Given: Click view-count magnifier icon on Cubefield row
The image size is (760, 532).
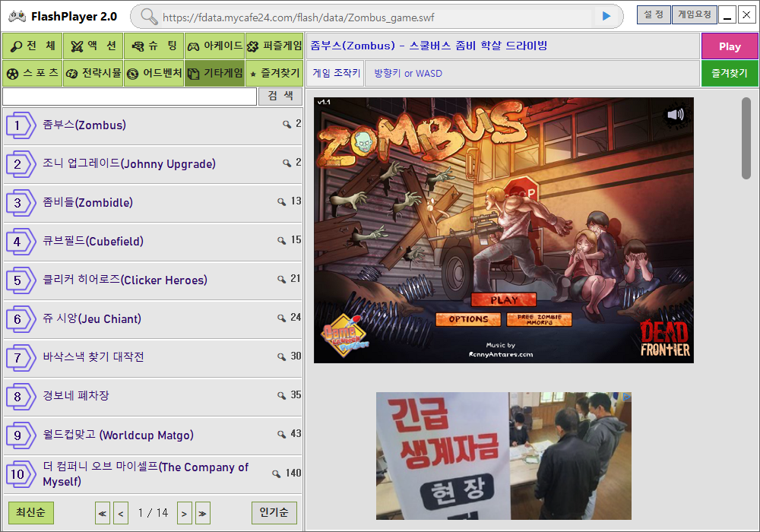Looking at the screenshot, I should [282, 240].
